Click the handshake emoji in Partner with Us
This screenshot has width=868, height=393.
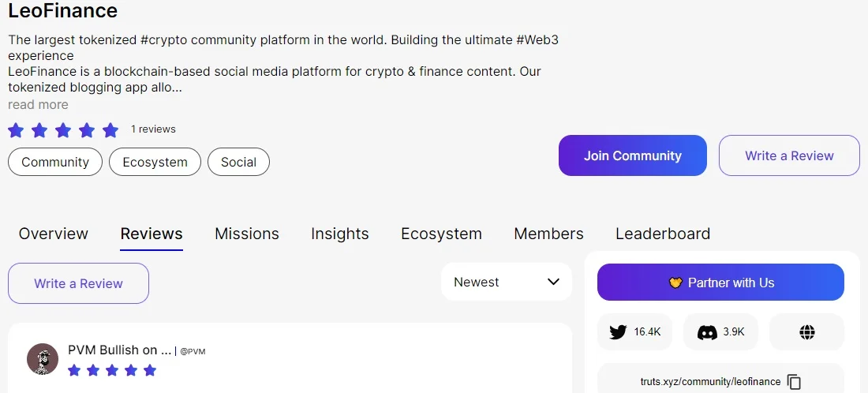pos(675,283)
